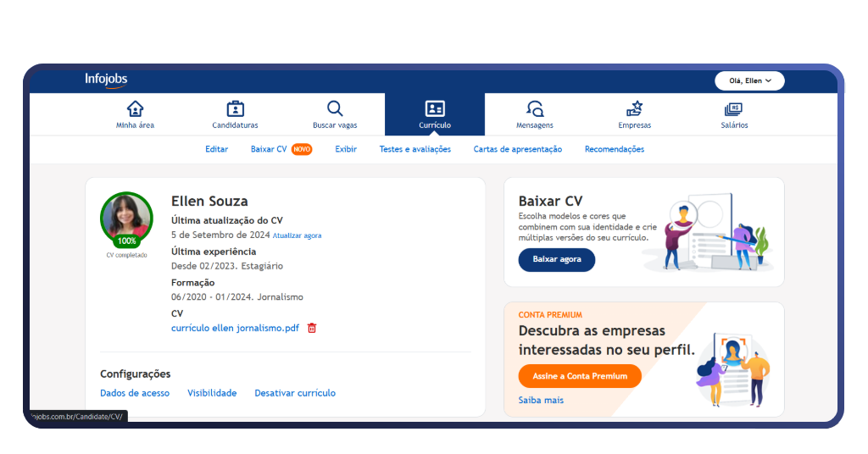Open the Visibilidade settings link
This screenshot has height=454, width=868.
tap(212, 393)
